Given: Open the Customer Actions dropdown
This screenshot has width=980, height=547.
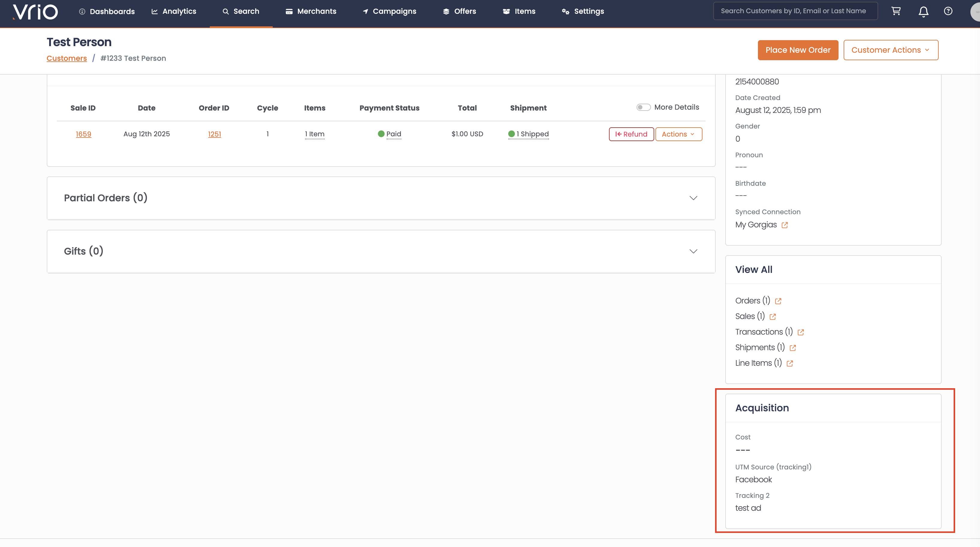Looking at the screenshot, I should [x=891, y=50].
